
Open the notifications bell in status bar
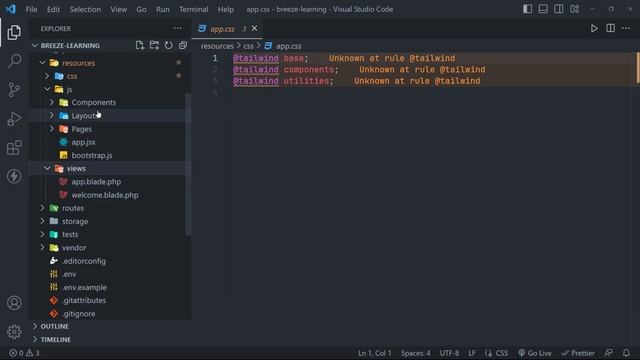tap(626, 353)
